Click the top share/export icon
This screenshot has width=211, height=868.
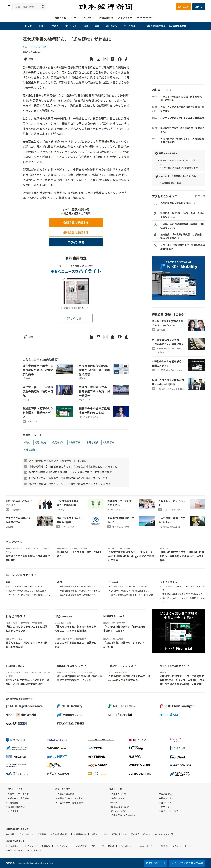[127, 59]
